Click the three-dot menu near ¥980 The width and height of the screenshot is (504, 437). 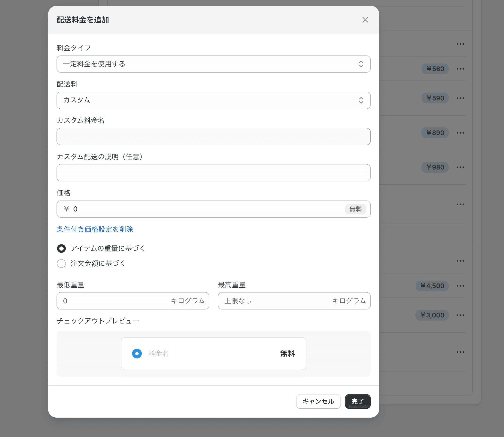coord(460,167)
